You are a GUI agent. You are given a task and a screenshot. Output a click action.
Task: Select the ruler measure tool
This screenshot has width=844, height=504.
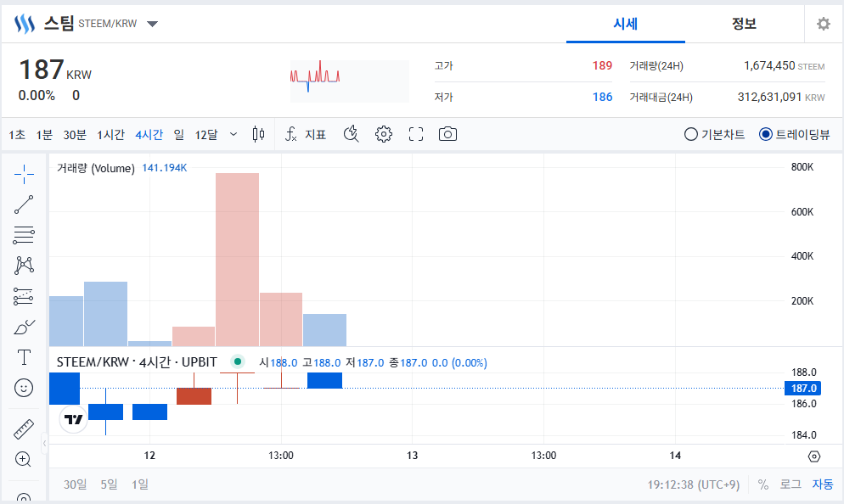pyautogui.click(x=24, y=429)
